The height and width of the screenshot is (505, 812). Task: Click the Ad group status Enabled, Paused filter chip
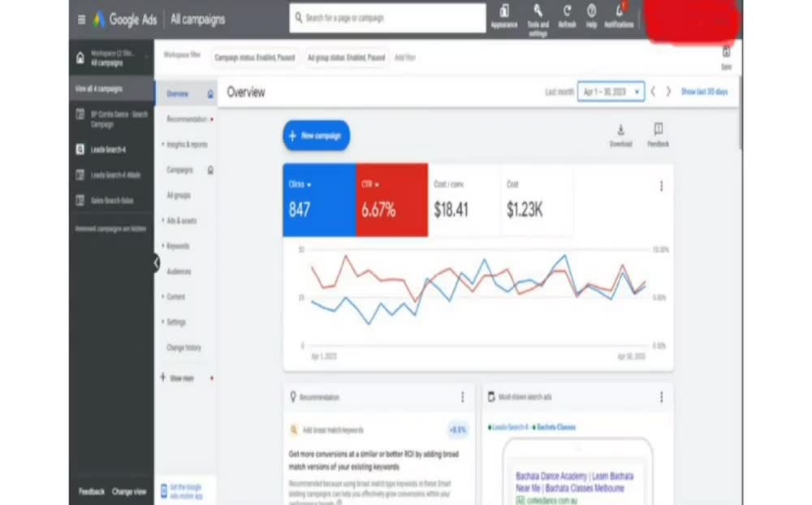point(347,58)
